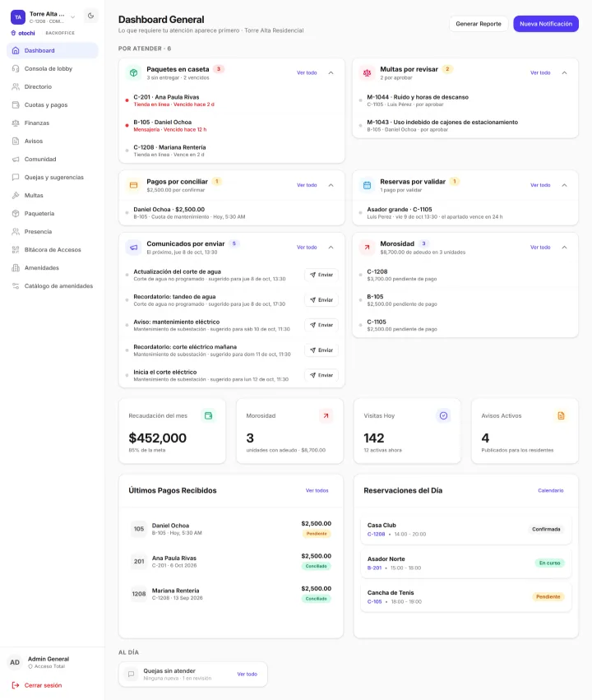The image size is (592, 700).
Task: Go to Consola de lobby
Action: pos(53,69)
